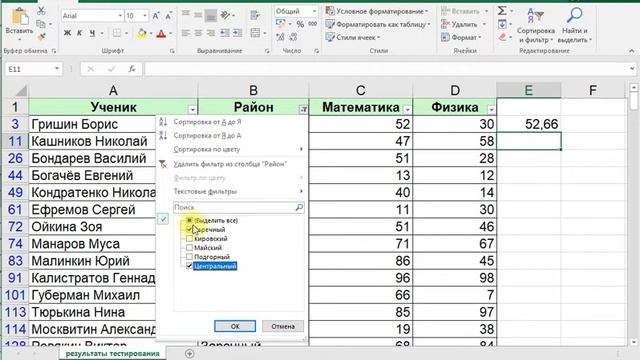This screenshot has height=360, width=640.
Task: Select Сортировка от А до Я
Action: [207, 122]
